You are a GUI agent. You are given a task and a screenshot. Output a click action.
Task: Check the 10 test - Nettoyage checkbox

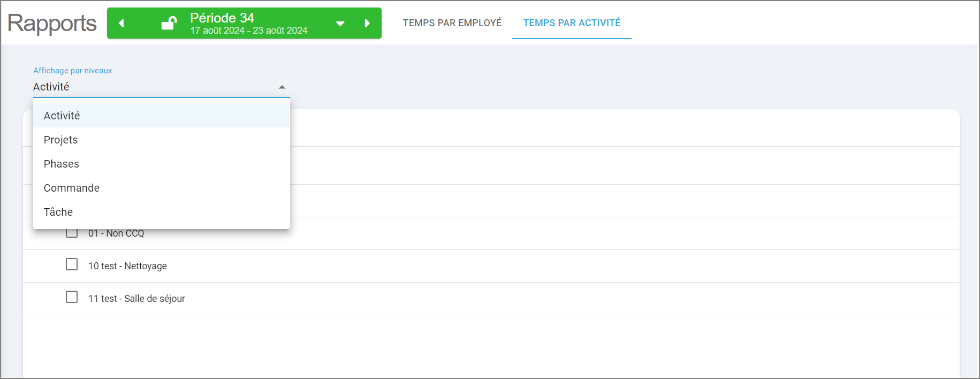click(x=72, y=264)
